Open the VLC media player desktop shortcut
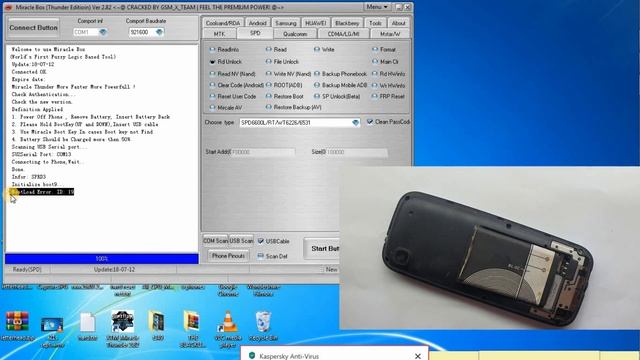The height and width of the screenshot is (360, 640). tap(227, 329)
